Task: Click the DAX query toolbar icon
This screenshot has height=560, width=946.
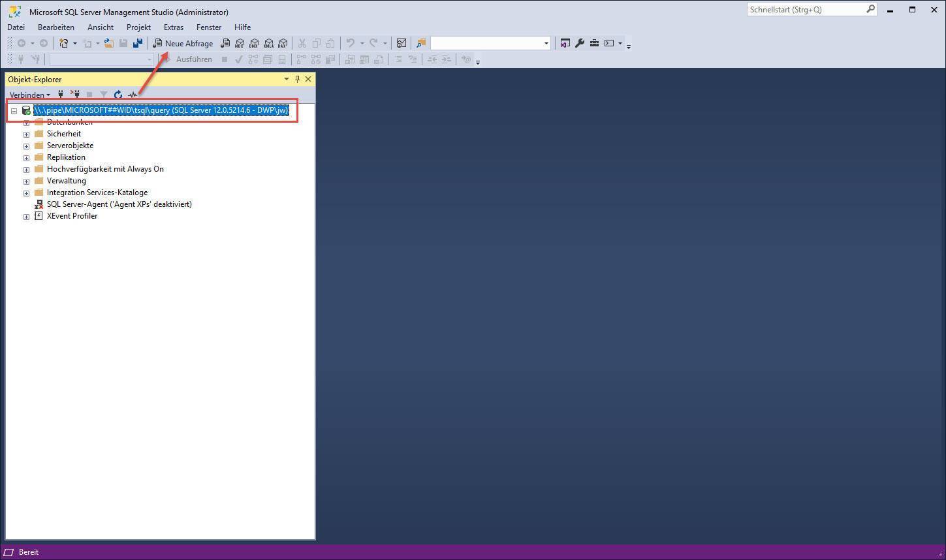Action: 283,44
